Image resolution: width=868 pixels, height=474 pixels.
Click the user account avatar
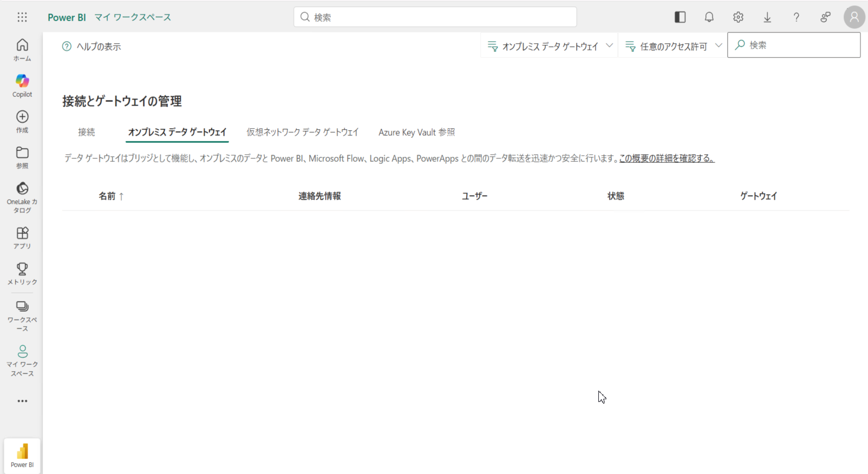pos(854,17)
